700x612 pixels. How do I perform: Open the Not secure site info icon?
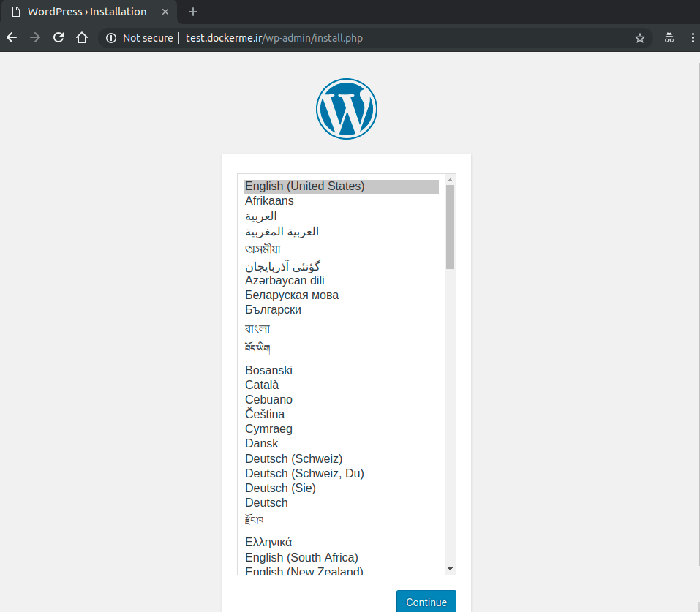[x=111, y=39]
